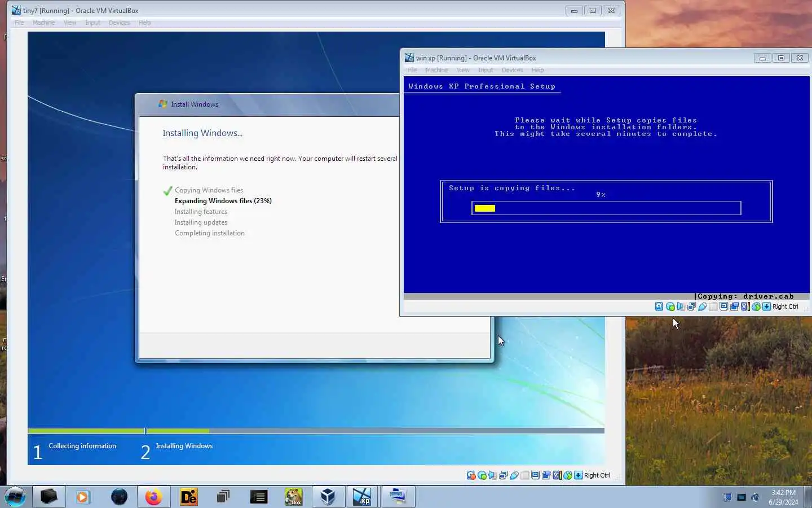Image resolution: width=812 pixels, height=508 pixels.
Task: Open optical disk indicator in tiny7 window
Action: (482, 475)
